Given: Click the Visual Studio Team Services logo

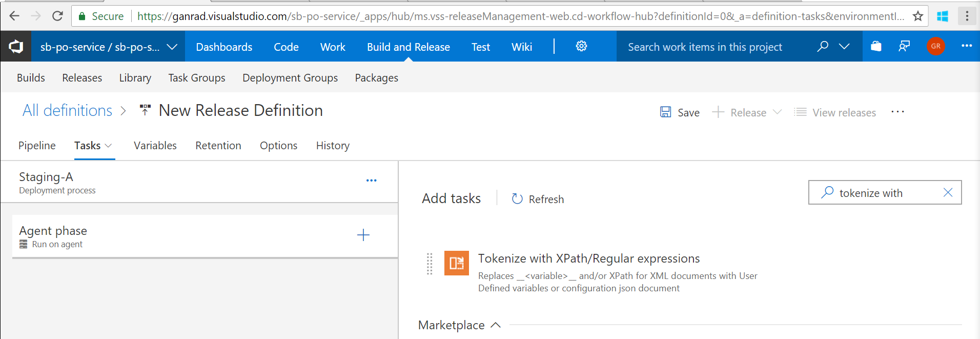Looking at the screenshot, I should tap(16, 47).
